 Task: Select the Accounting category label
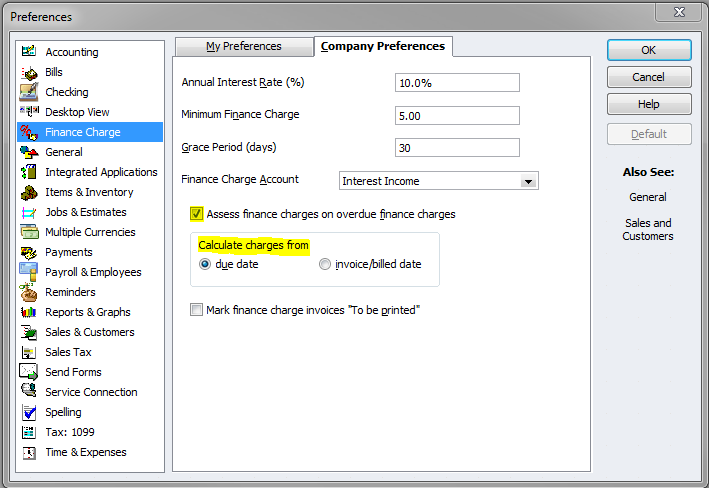click(72, 52)
